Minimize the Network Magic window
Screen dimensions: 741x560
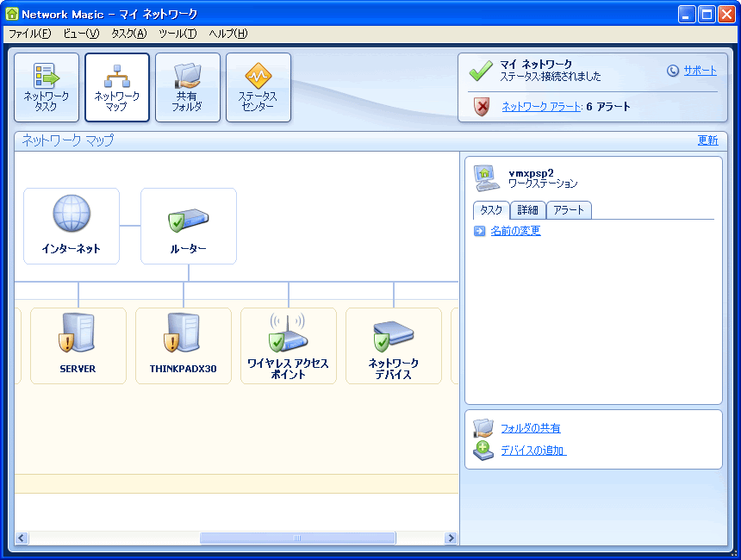(686, 14)
